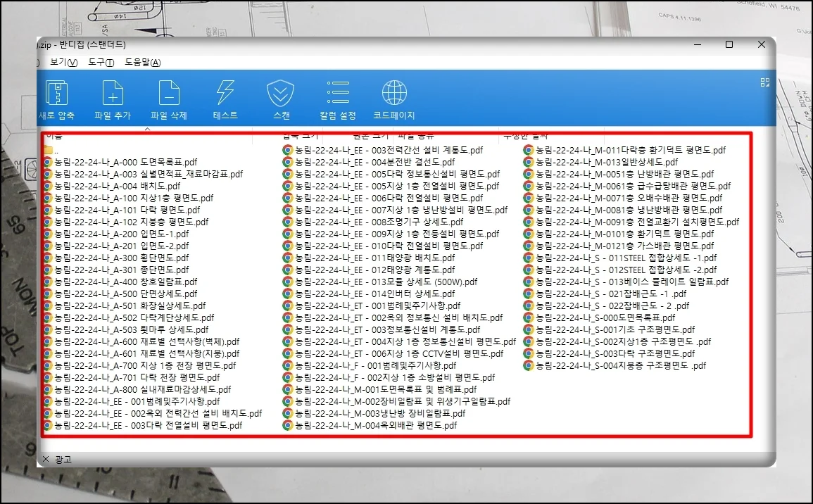Start the Scan (스캔) shield icon

pos(281,94)
